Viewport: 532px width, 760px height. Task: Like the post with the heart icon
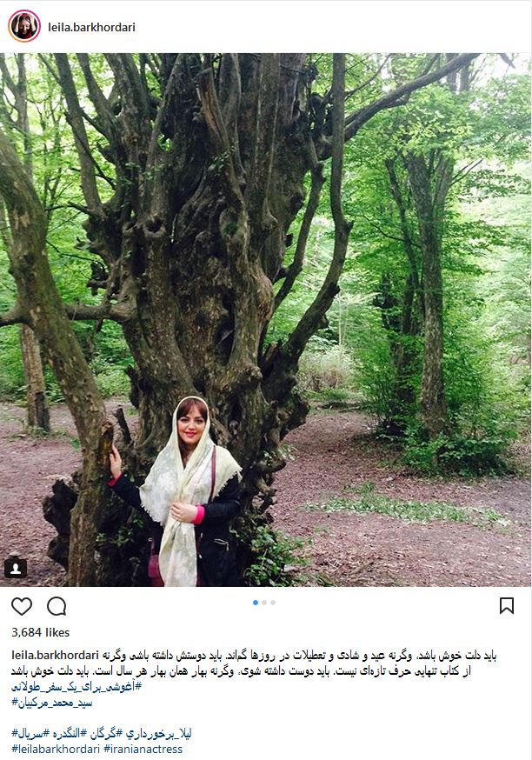click(22, 606)
